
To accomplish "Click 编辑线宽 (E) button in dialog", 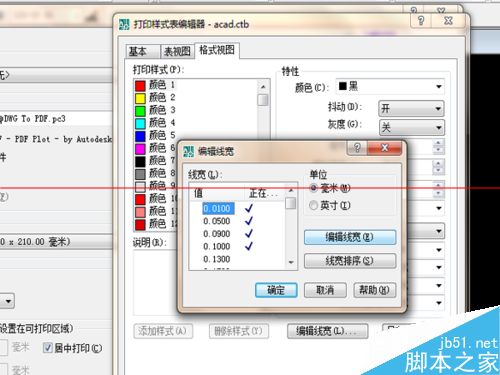I will point(350,237).
